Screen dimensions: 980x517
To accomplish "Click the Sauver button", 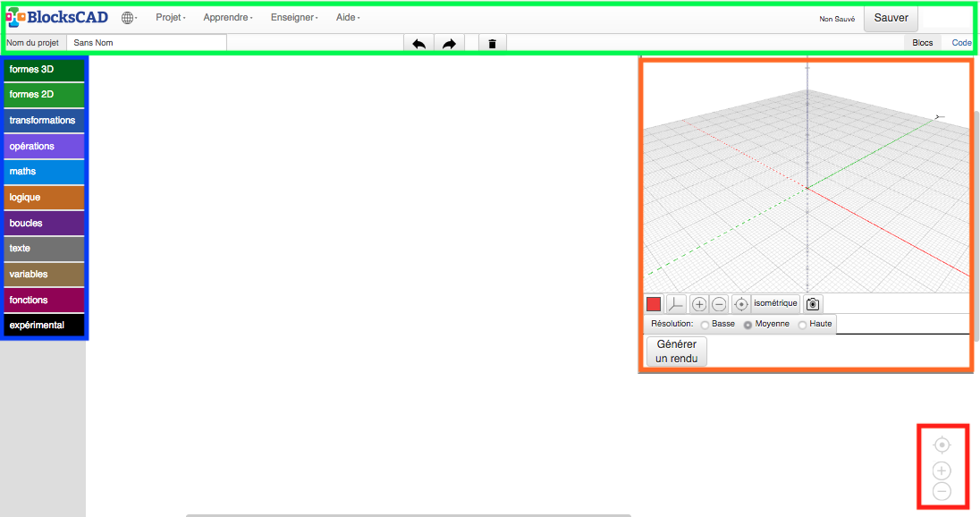I will [891, 18].
